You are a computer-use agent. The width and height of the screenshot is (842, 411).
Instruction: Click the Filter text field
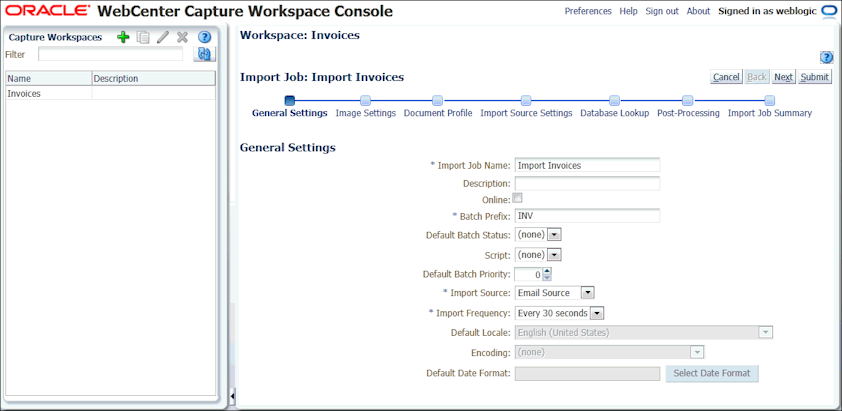[x=111, y=54]
